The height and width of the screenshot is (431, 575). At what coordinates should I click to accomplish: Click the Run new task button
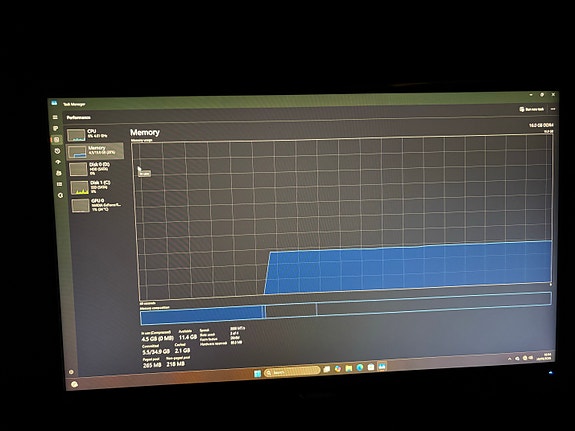pos(531,109)
